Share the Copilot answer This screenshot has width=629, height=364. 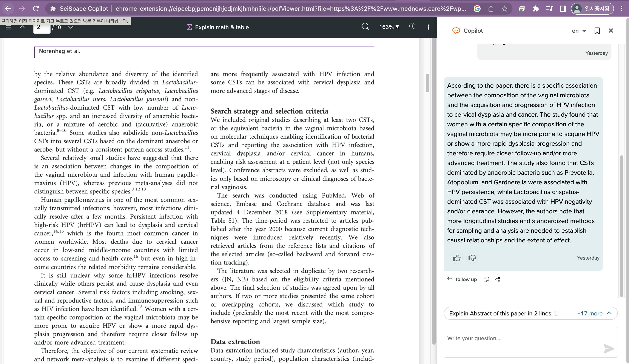[498, 279]
